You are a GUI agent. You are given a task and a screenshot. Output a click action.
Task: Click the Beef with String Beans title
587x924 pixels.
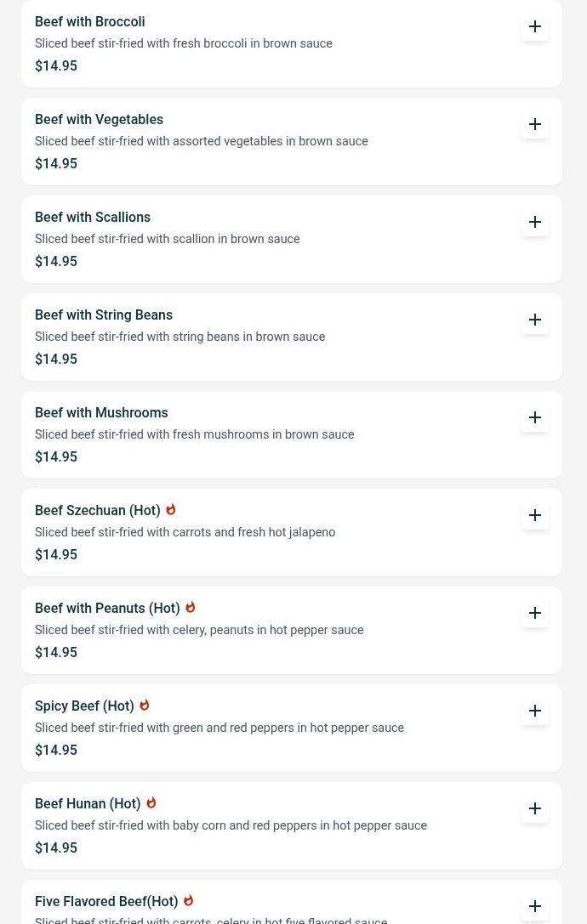tap(104, 315)
